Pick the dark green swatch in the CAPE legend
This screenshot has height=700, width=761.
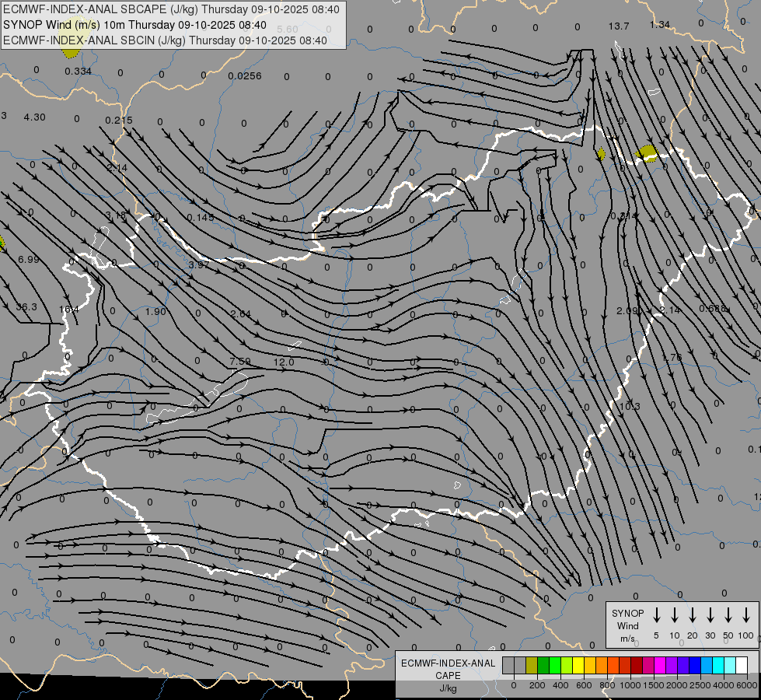[x=543, y=665]
